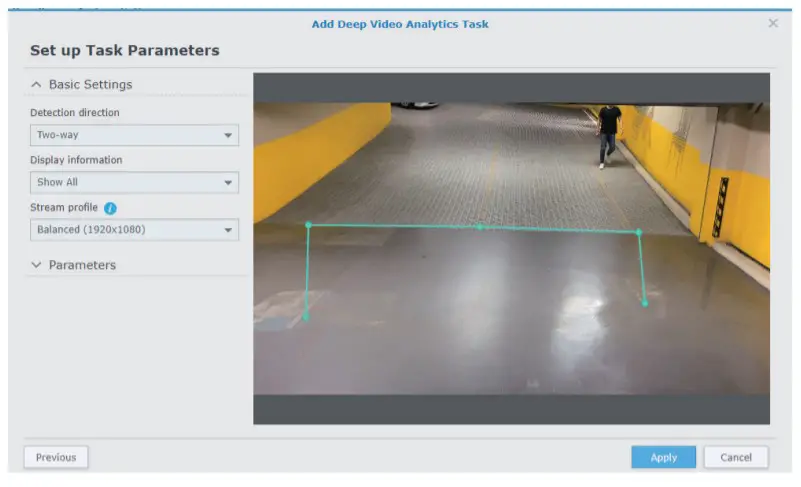Collapse the Basic Settings section
Viewport: 801px width, 487px height.
point(36,84)
